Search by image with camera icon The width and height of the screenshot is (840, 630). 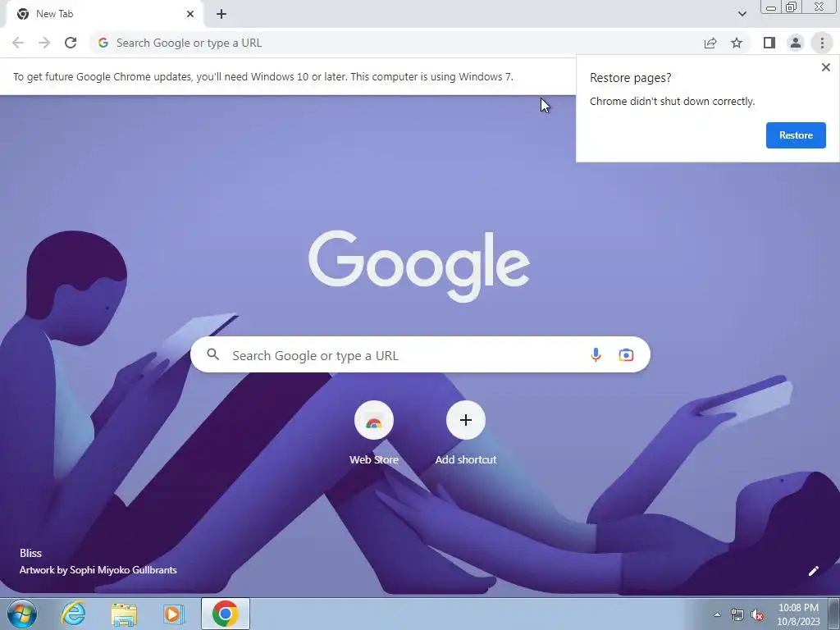tap(626, 354)
